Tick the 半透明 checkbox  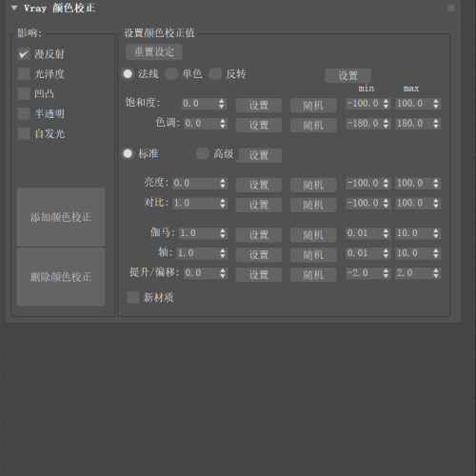tap(24, 113)
